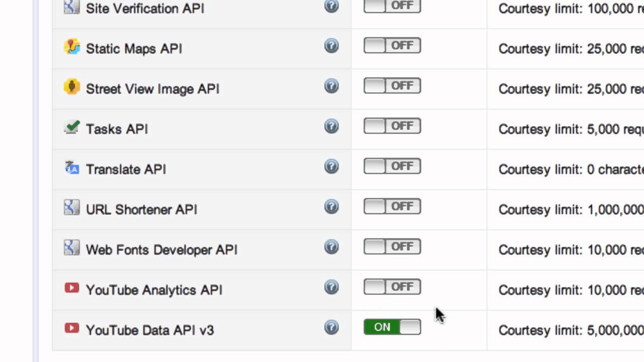Click the Tasks API checkmark icon
The height and width of the screenshot is (362, 644).
(x=72, y=127)
